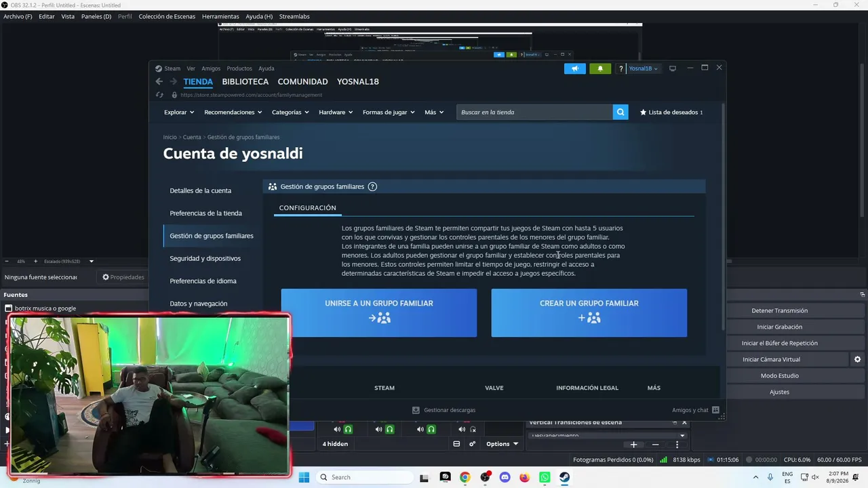Screen dimensions: 868x488
Task: Click Detener Transmisión in OBS
Action: pos(779,310)
